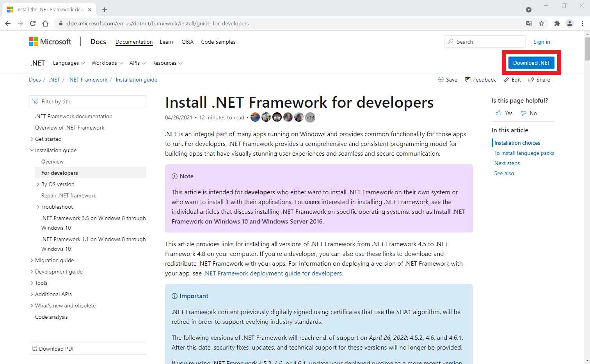
Task: Click the Feedback speech icon
Action: [x=468, y=80]
